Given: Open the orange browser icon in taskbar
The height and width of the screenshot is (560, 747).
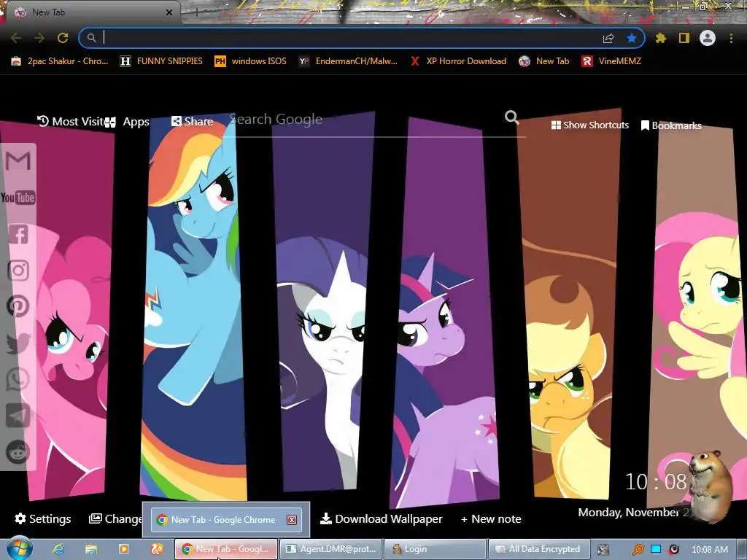Looking at the screenshot, I should (157, 549).
